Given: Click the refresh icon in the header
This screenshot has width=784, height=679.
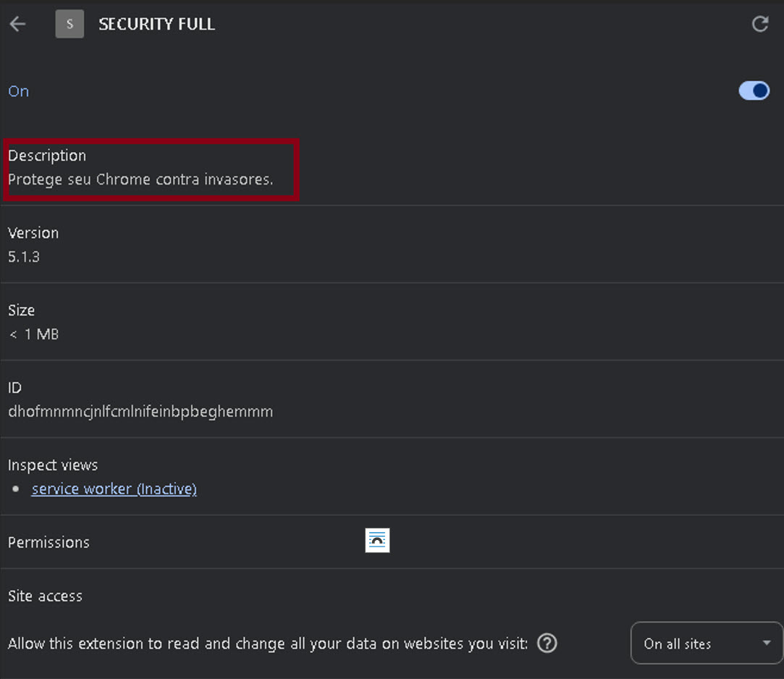Looking at the screenshot, I should click(760, 23).
